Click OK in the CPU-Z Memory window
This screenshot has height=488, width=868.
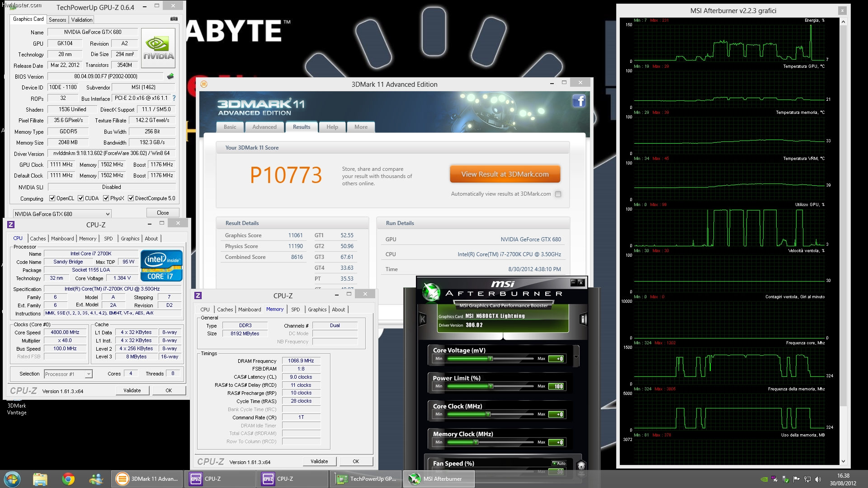pyautogui.click(x=356, y=461)
